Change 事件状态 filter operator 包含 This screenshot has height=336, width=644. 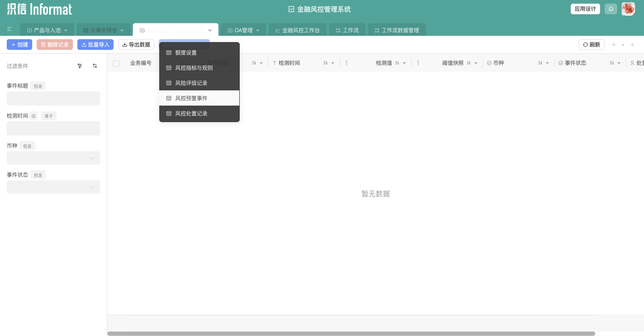38,175
